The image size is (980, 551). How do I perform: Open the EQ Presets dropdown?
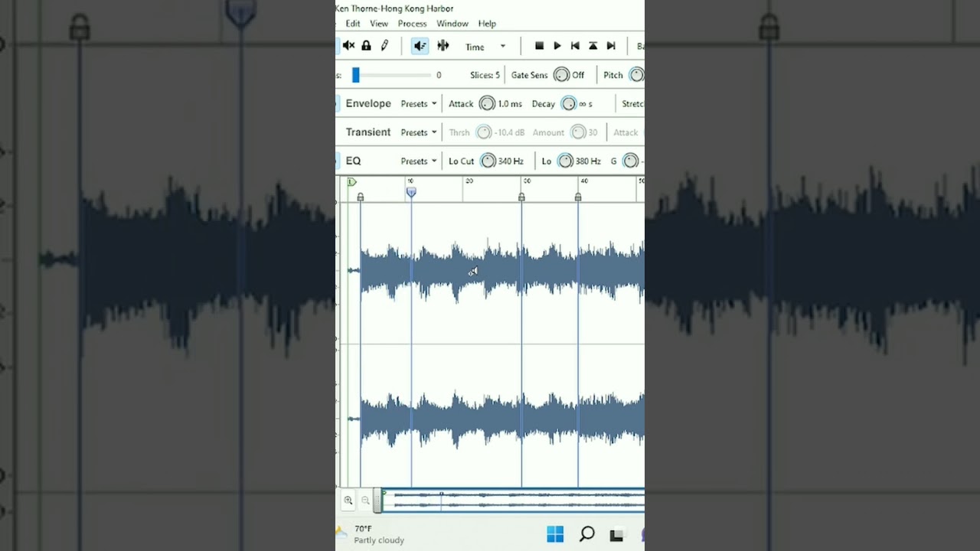(x=418, y=161)
